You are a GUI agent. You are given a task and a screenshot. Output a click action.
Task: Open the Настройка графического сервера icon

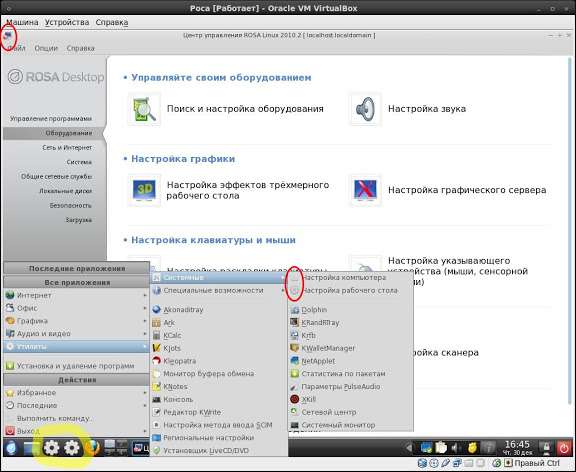(x=366, y=190)
